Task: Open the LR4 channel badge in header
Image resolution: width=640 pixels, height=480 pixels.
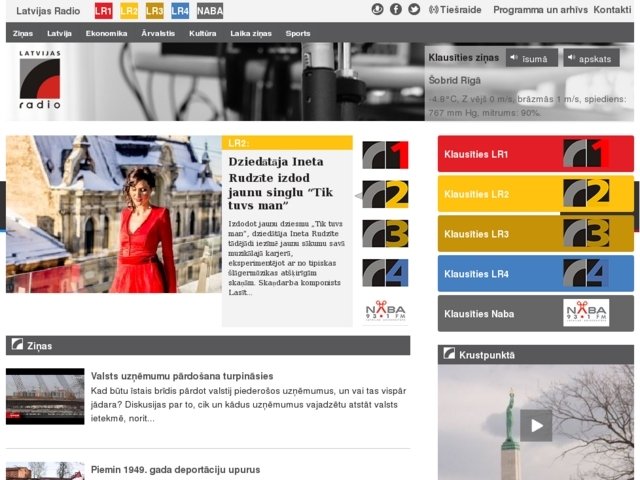Action: (180, 11)
